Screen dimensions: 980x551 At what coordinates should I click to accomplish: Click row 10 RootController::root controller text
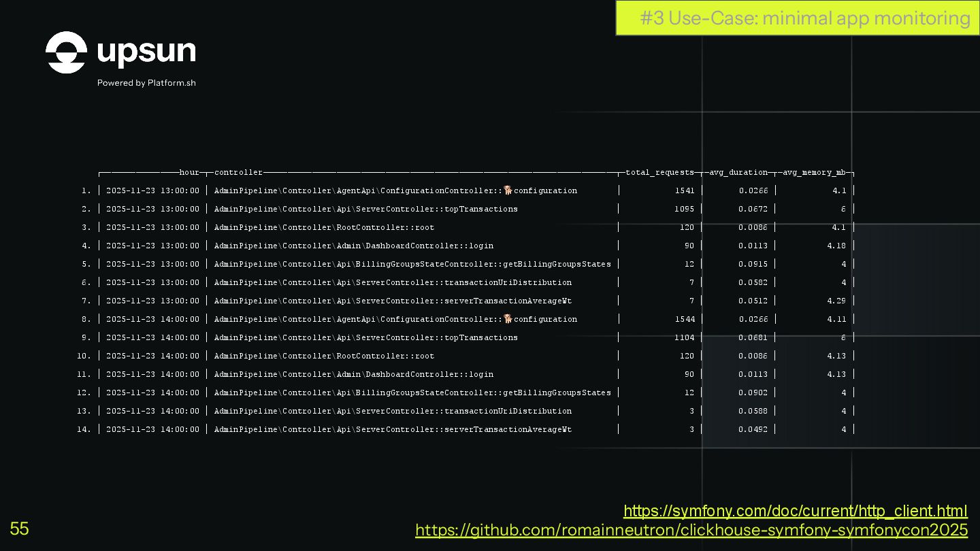point(324,356)
